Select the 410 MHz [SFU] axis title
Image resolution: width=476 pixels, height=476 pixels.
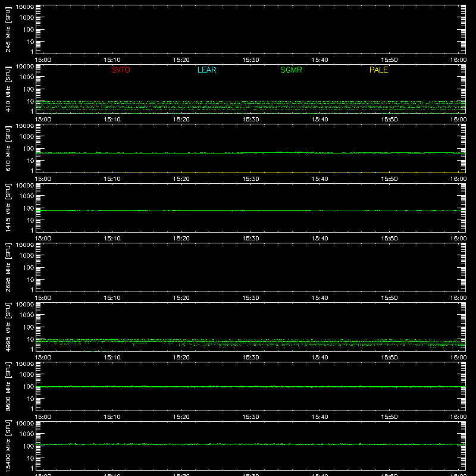pyautogui.click(x=8, y=89)
